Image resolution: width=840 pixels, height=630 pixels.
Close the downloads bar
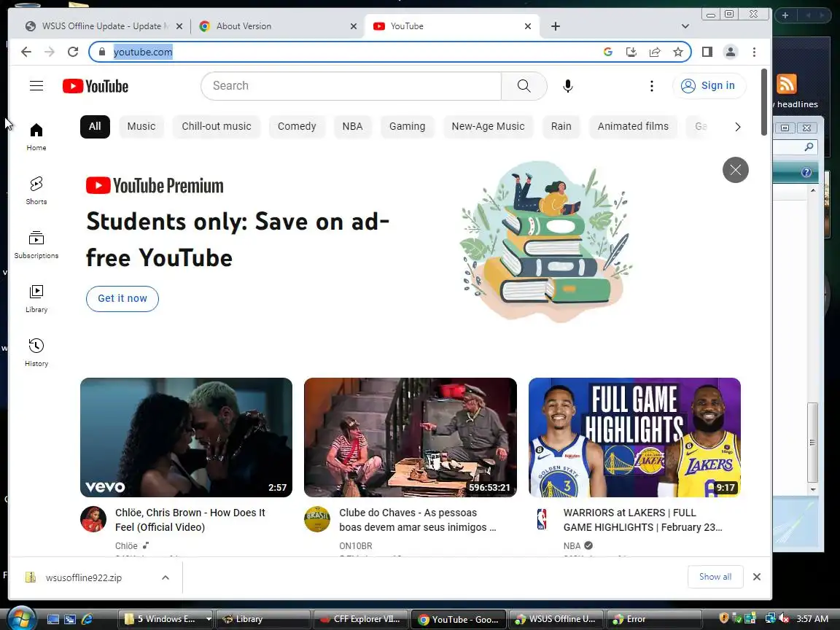756,577
